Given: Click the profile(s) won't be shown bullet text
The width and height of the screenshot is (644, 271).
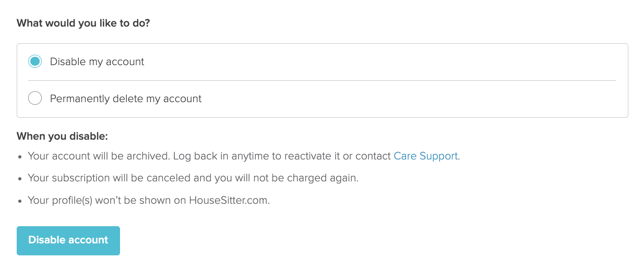Looking at the screenshot, I should [107, 200].
